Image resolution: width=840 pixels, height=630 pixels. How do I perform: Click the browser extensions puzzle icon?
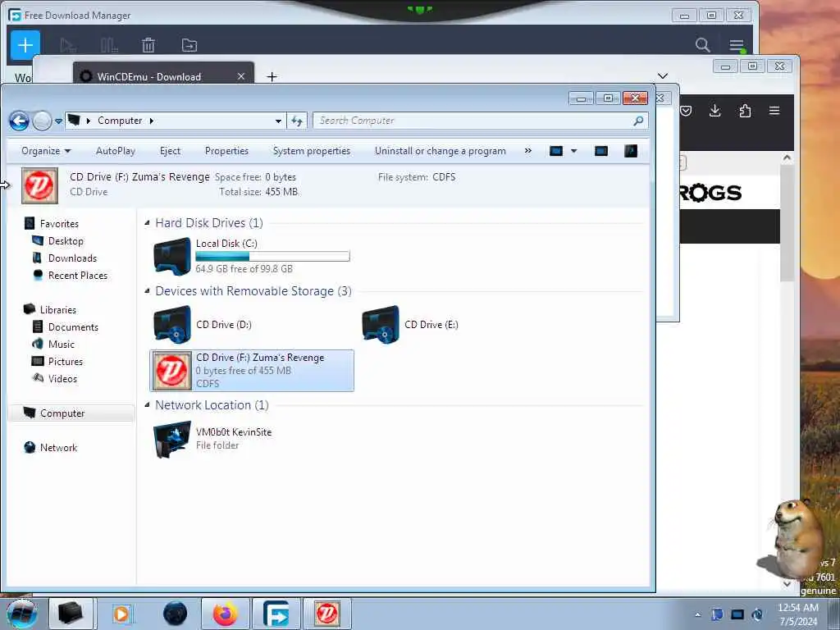tap(745, 111)
